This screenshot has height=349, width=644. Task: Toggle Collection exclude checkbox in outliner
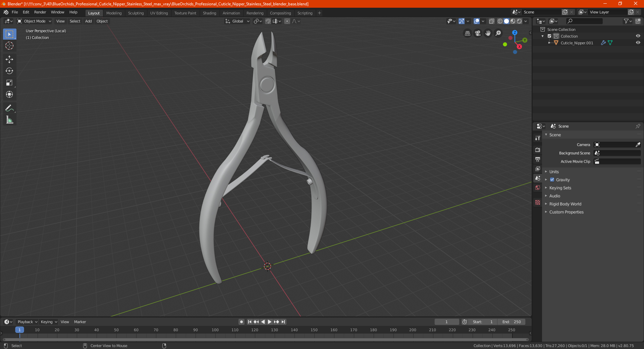tap(549, 36)
